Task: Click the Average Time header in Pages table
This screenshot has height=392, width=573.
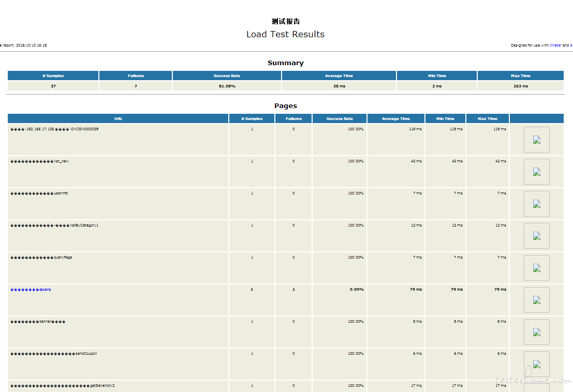Action: pyautogui.click(x=396, y=118)
